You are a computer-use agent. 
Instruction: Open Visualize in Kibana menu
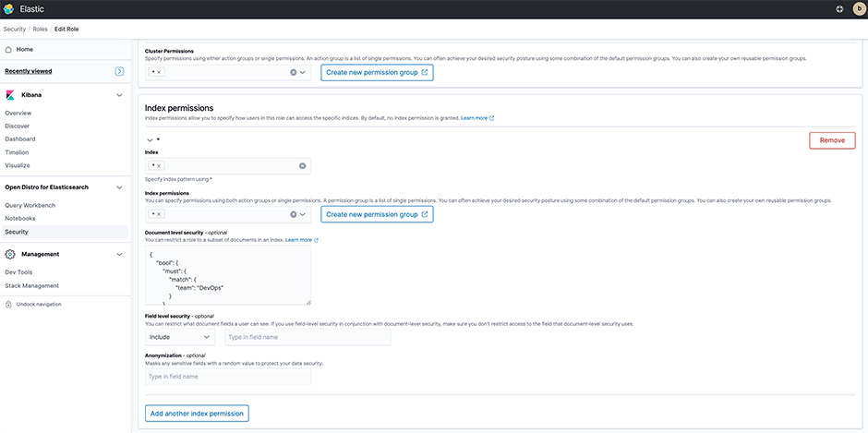[x=18, y=165]
